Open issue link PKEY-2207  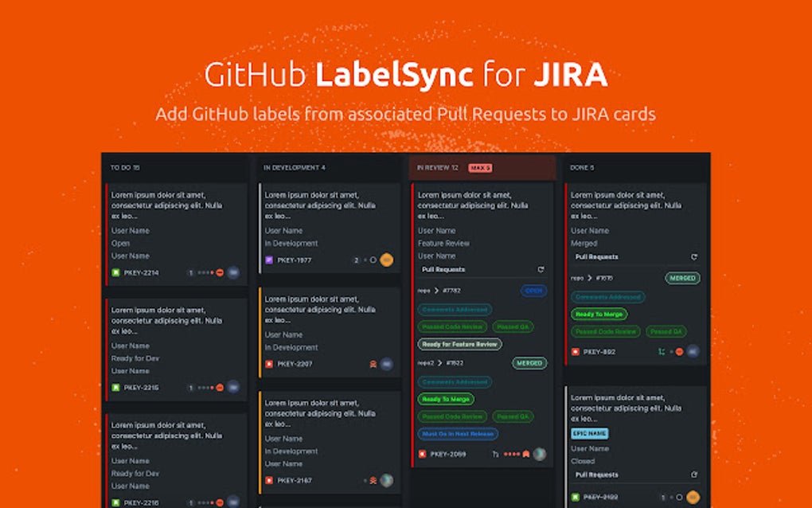click(x=295, y=364)
